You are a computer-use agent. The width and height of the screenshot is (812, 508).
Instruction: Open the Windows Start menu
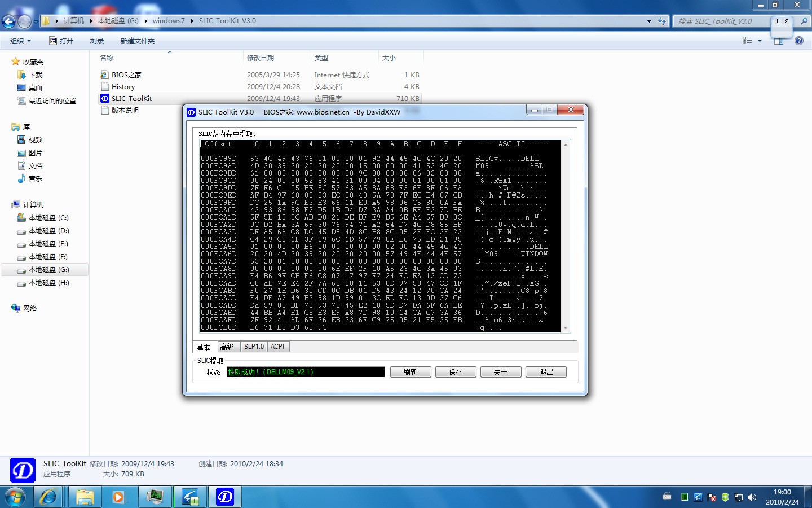pos(15,497)
